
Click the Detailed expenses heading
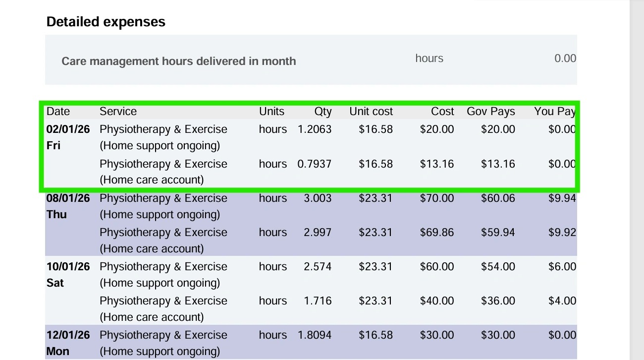106,22
